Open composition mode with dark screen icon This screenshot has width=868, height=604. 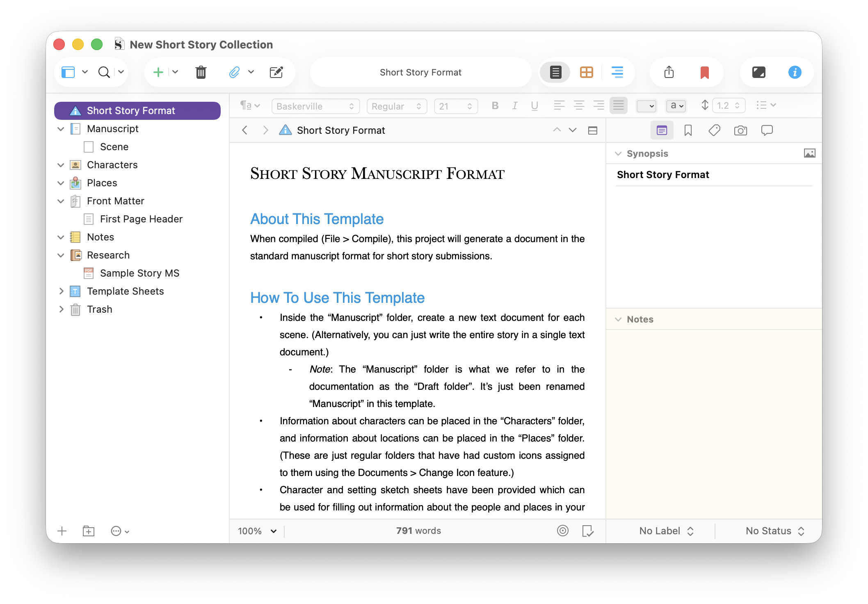tap(758, 72)
